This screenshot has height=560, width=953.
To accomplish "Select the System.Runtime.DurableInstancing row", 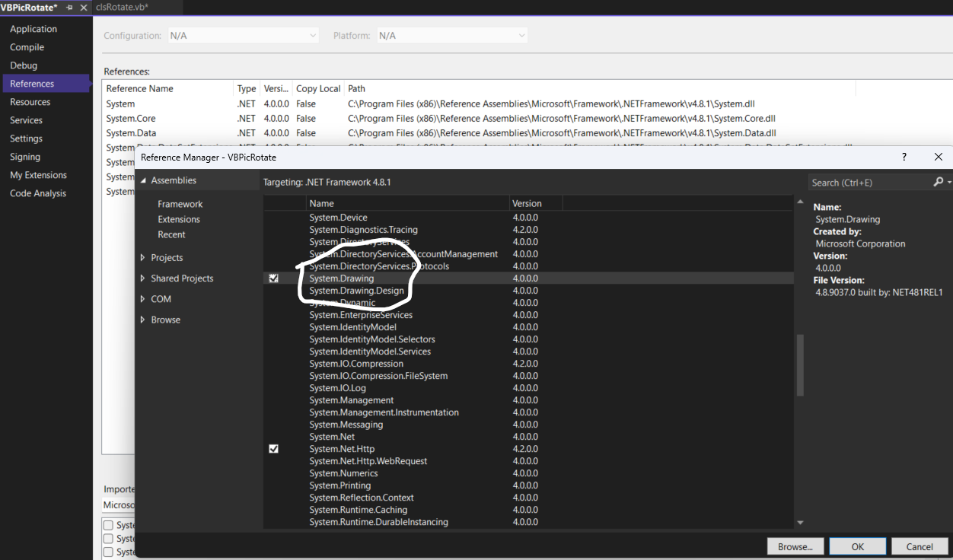I will click(528, 522).
